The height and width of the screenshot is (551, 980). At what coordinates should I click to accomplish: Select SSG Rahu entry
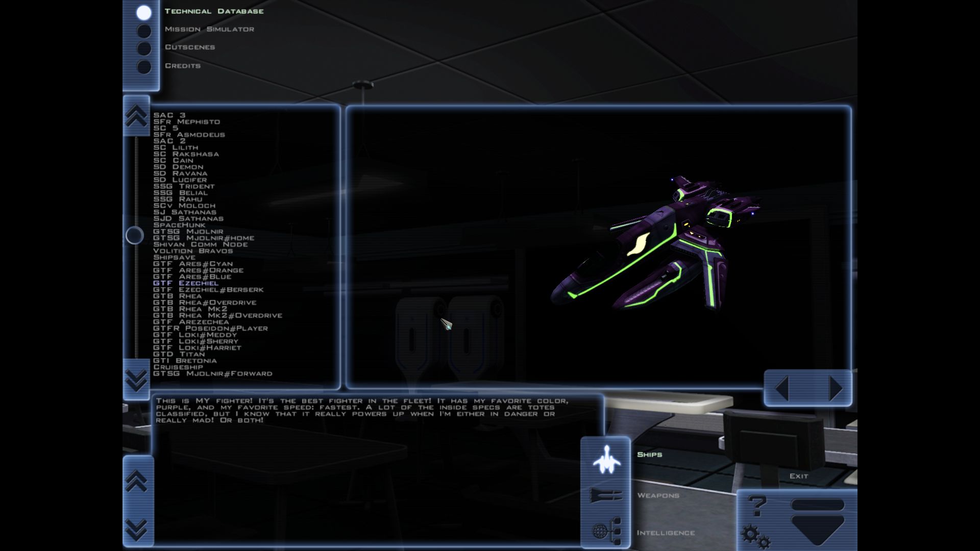click(178, 199)
